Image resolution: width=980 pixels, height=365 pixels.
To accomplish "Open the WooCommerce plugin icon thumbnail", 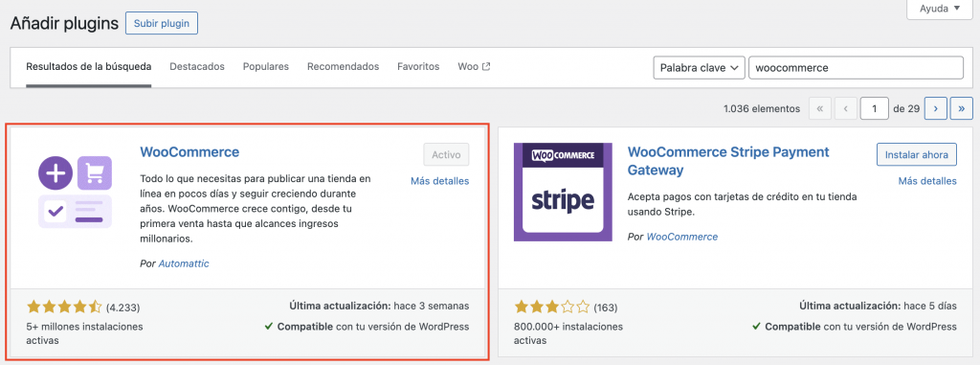I will point(76,193).
